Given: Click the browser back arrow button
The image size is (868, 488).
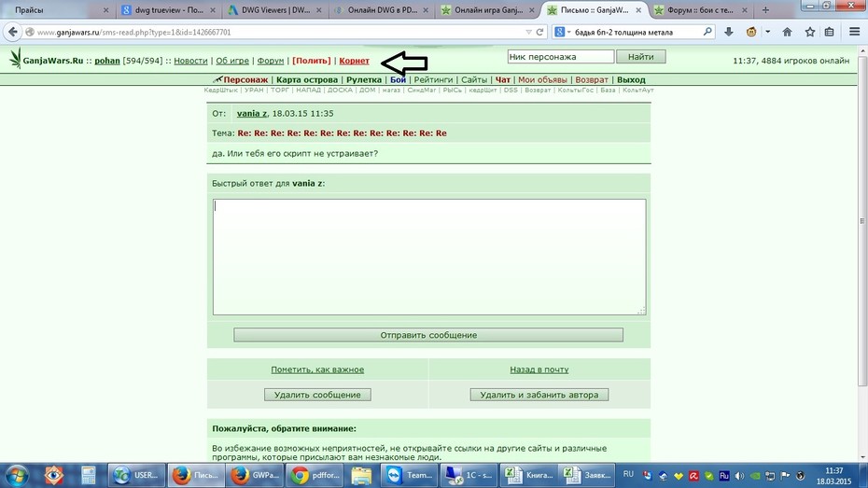Looking at the screenshot, I should coord(13,32).
